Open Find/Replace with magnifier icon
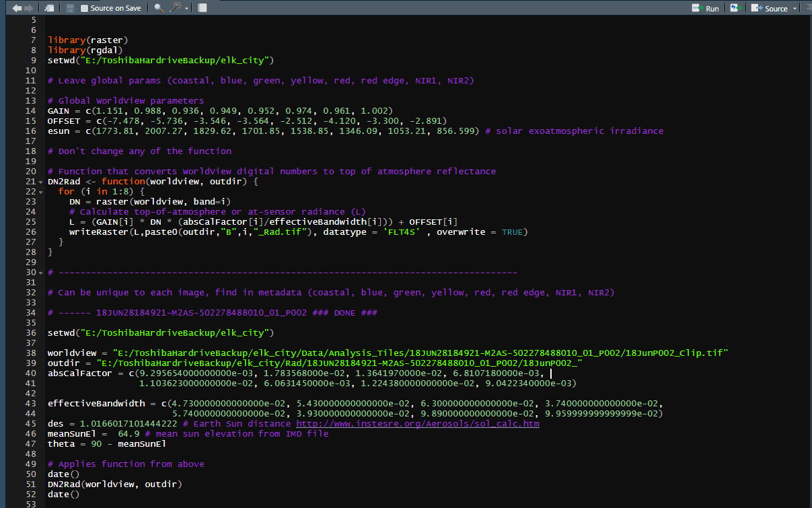The width and height of the screenshot is (812, 508). point(158,8)
